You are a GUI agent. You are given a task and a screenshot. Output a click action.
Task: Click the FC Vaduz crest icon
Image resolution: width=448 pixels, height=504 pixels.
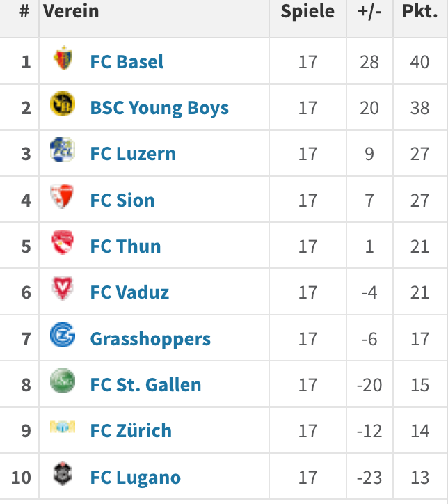pyautogui.click(x=63, y=288)
